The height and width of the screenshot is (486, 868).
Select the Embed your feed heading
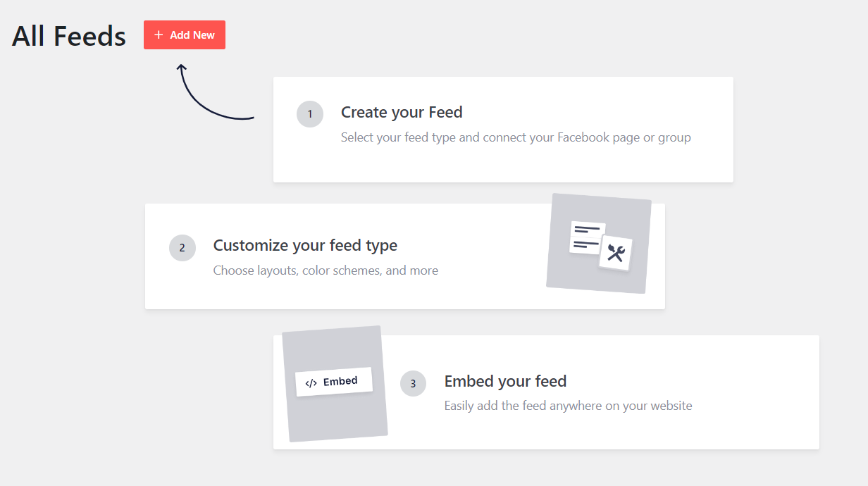point(505,381)
